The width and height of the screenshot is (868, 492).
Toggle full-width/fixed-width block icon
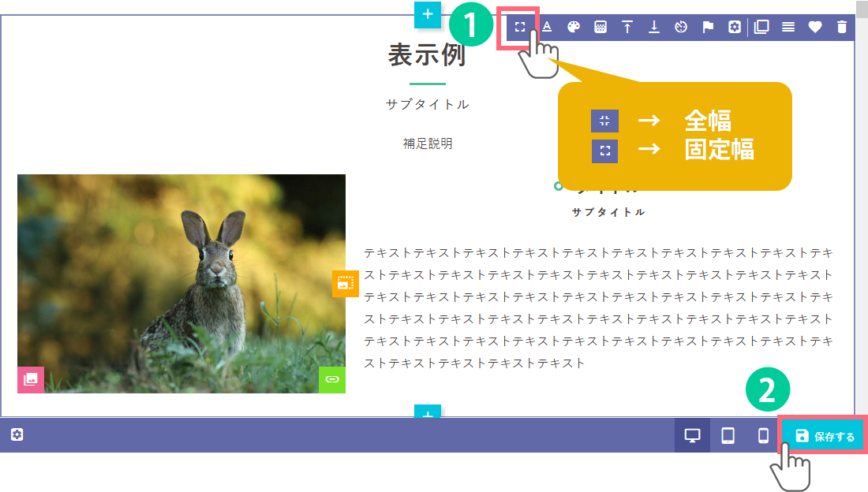(519, 27)
